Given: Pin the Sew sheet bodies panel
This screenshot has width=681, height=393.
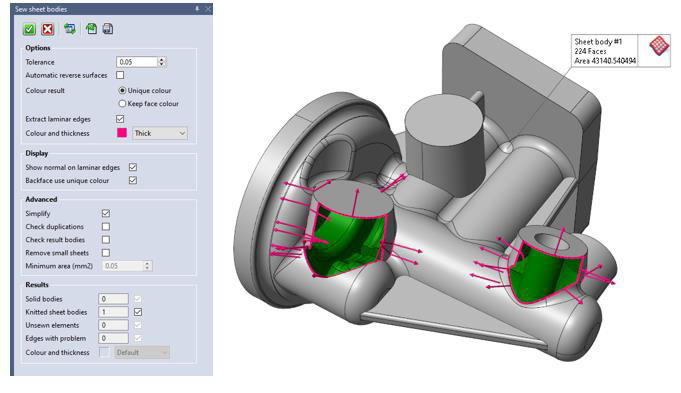Looking at the screenshot, I should (x=197, y=9).
